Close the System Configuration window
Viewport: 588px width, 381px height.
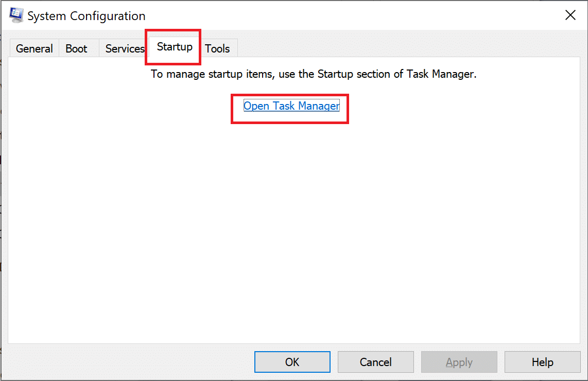(570, 15)
